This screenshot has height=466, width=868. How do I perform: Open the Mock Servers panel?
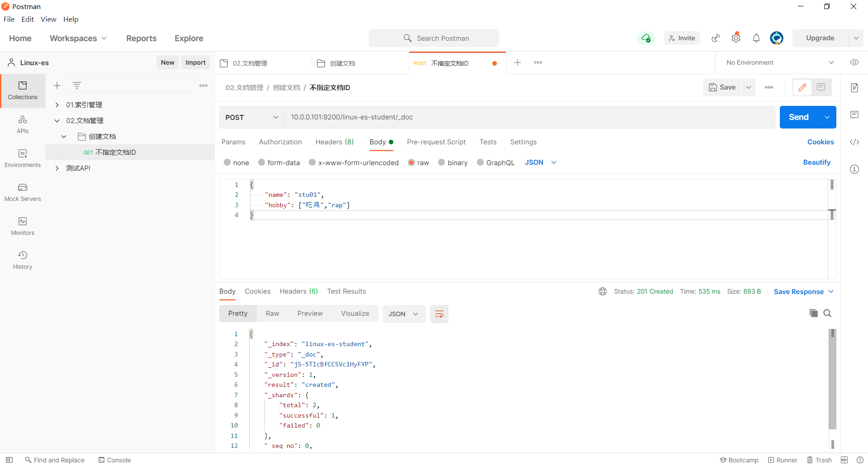coord(23,192)
